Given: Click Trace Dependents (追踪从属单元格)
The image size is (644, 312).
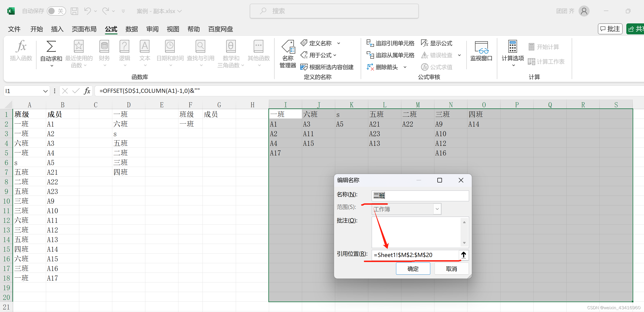Looking at the screenshot, I should pos(390,55).
